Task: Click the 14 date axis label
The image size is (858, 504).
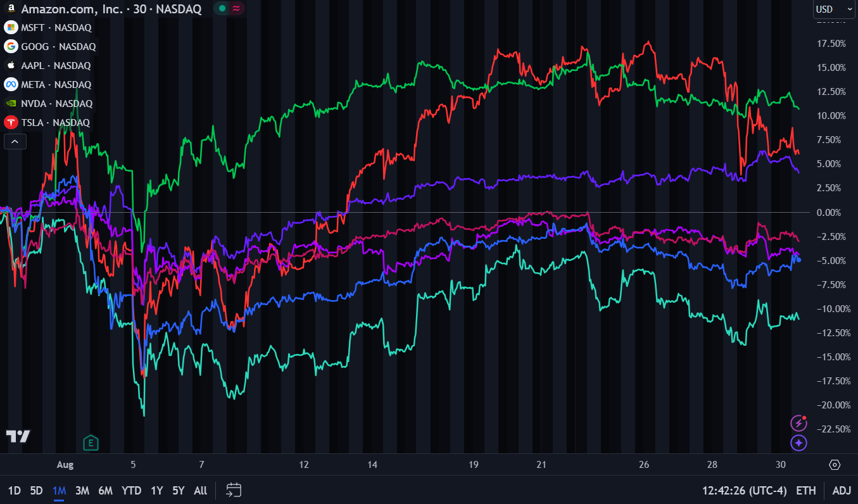Action: coord(372,465)
